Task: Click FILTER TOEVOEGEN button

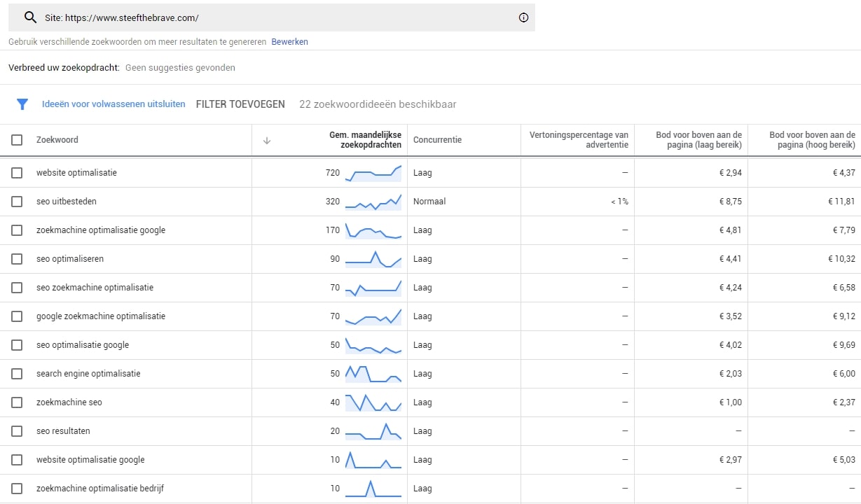Action: click(240, 104)
